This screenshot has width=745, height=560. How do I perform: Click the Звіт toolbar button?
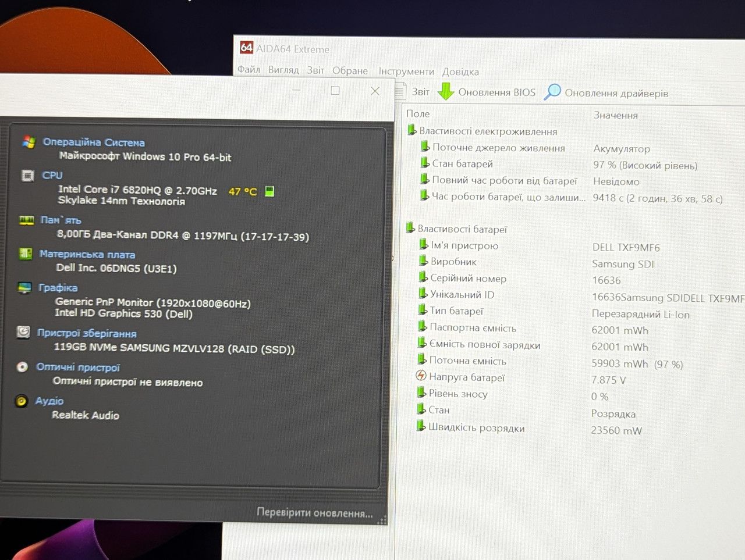click(x=413, y=91)
